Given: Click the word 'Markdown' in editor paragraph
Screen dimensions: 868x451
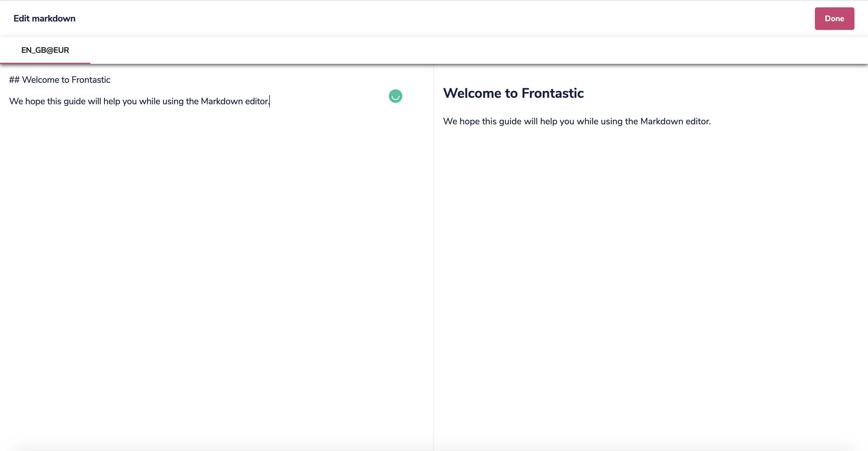Looking at the screenshot, I should 222,101.
